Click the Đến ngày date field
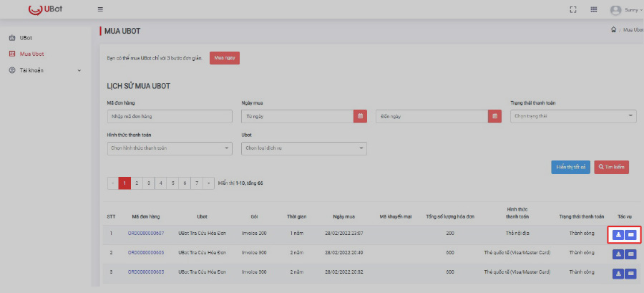The width and height of the screenshot is (644, 293). click(432, 116)
